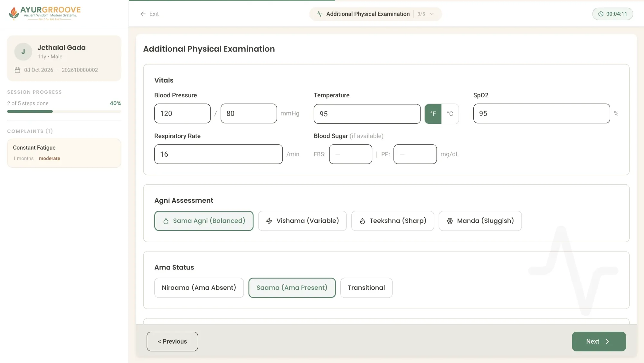Click the calendar icon beside 08 Oct 2026

17,70
